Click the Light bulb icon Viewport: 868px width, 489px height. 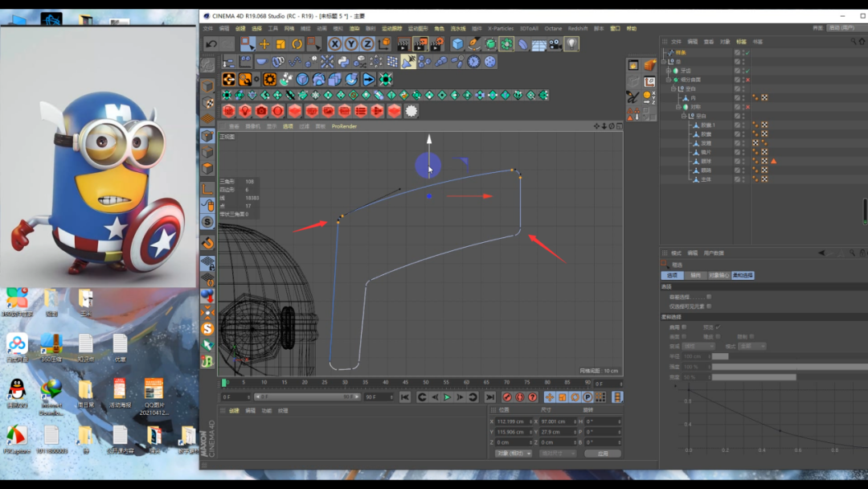(x=571, y=43)
